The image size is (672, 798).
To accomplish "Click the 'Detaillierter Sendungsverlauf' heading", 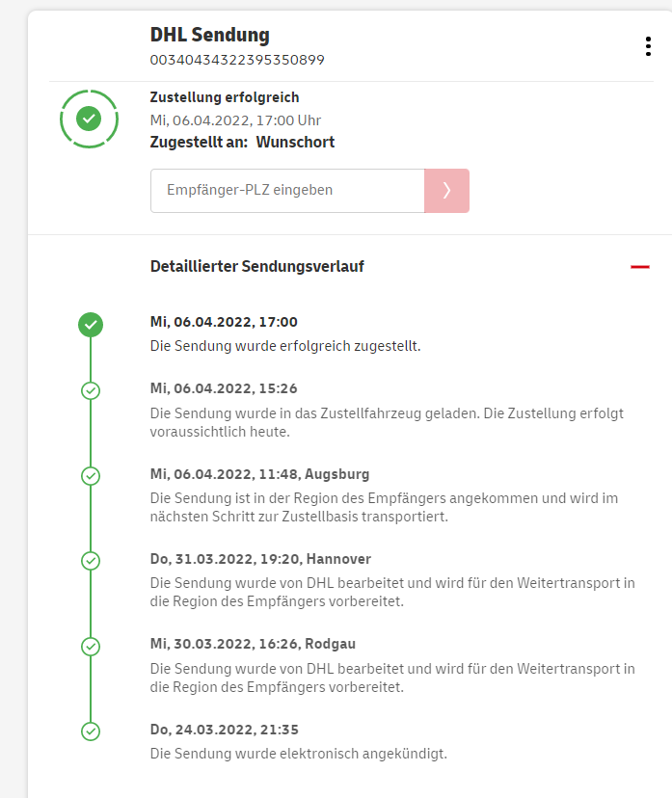I will (x=257, y=267).
